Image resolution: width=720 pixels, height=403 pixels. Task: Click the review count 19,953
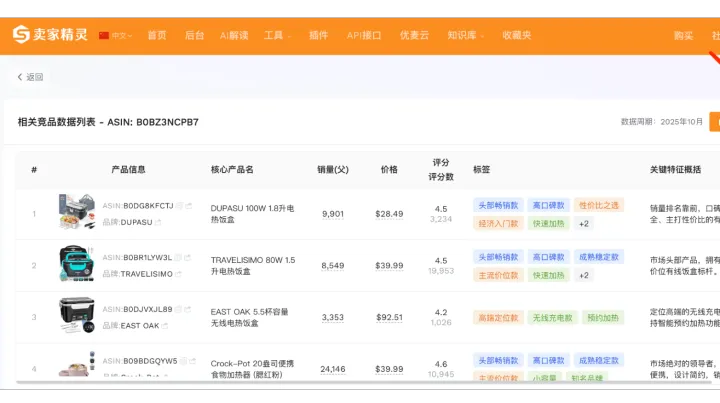pos(441,271)
